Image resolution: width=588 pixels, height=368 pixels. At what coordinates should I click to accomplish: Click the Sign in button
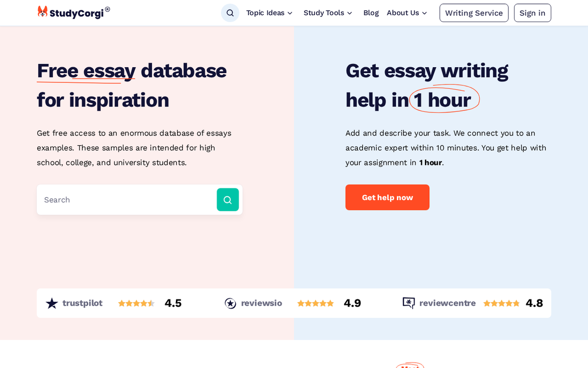pyautogui.click(x=532, y=13)
